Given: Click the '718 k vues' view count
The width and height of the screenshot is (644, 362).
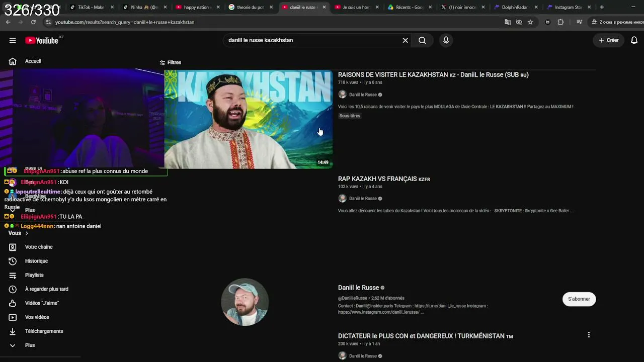Looking at the screenshot, I should [348, 82].
